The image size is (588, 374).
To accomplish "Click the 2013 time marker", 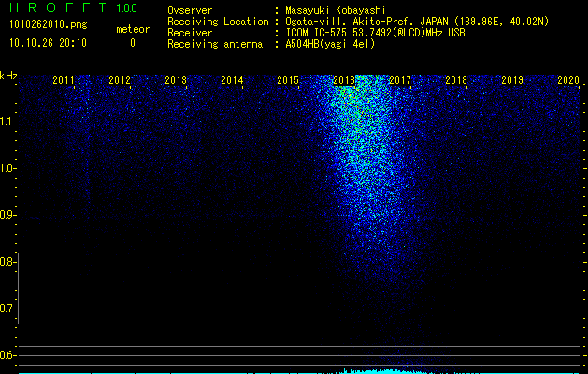I will (176, 79).
